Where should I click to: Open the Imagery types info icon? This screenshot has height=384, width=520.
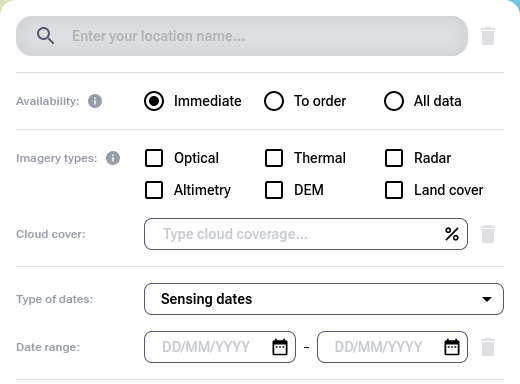113,158
